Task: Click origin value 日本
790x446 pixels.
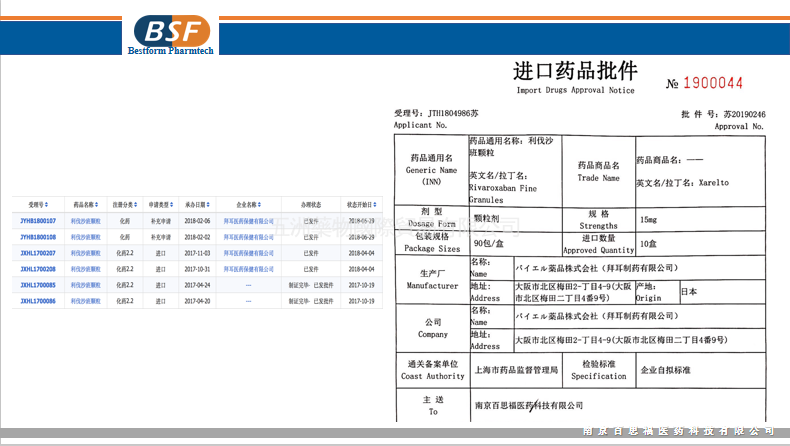Action: pyautogui.click(x=689, y=291)
